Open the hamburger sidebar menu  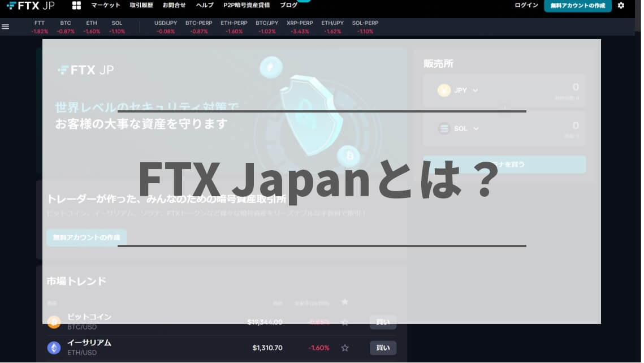[6, 27]
